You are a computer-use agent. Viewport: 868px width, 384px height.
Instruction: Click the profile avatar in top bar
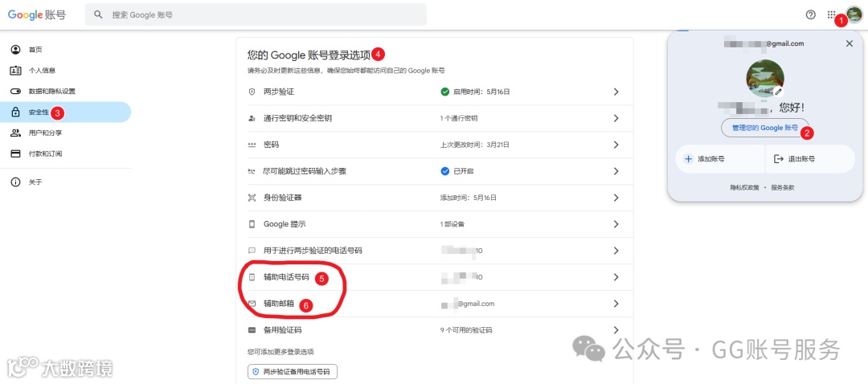[x=854, y=15]
